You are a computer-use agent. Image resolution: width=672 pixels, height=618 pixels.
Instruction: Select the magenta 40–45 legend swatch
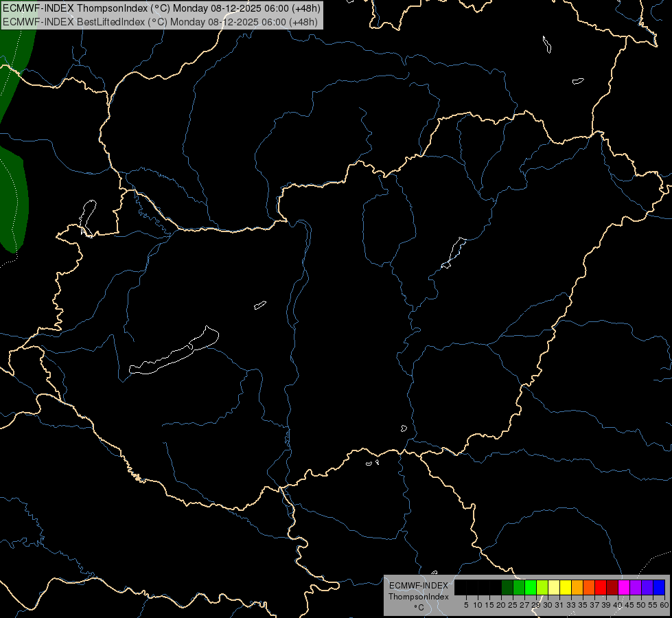(624, 587)
